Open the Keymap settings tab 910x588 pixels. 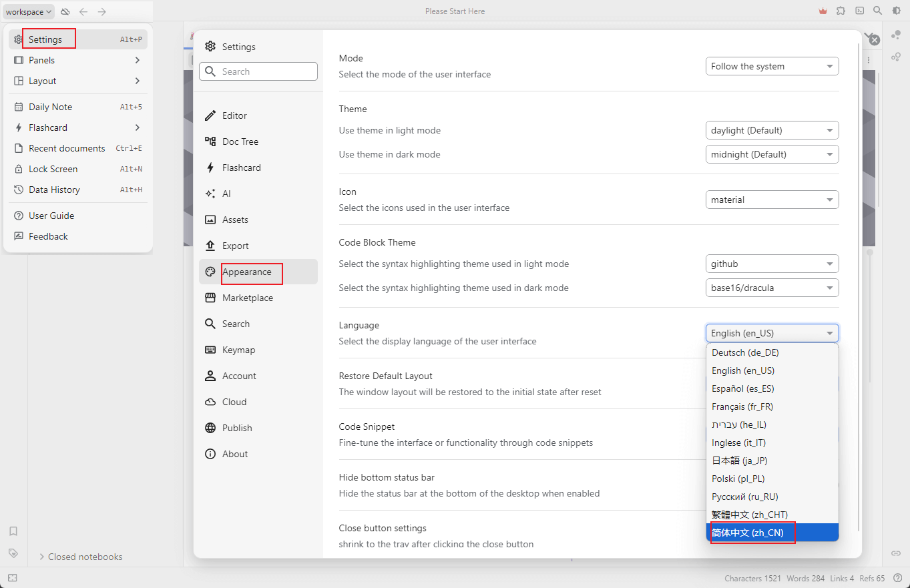click(238, 350)
